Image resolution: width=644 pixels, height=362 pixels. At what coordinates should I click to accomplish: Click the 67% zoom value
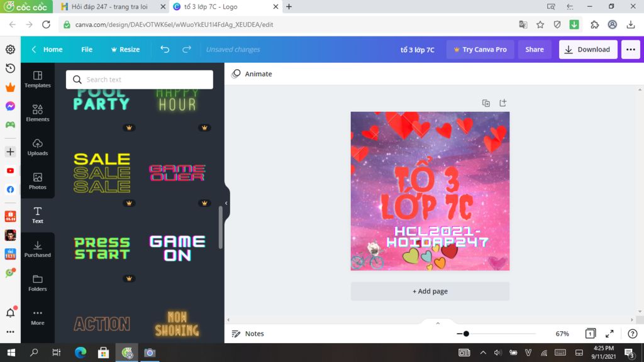coord(562,334)
